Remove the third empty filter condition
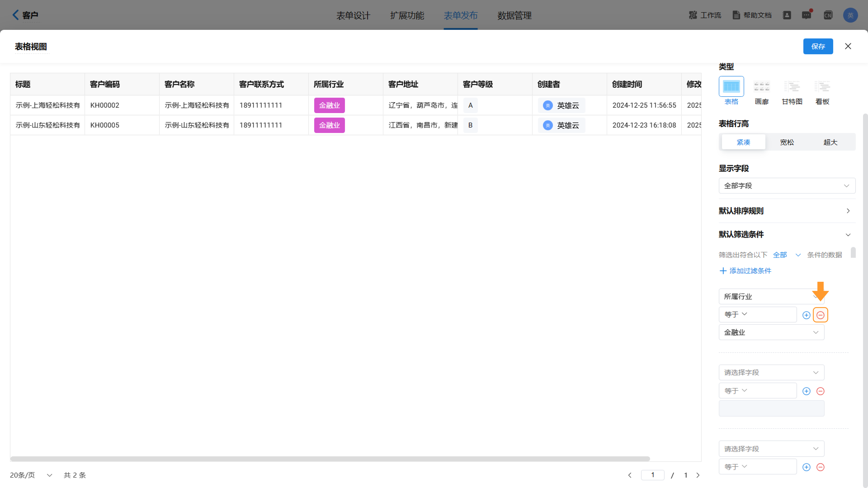868x488 pixels. (821, 467)
